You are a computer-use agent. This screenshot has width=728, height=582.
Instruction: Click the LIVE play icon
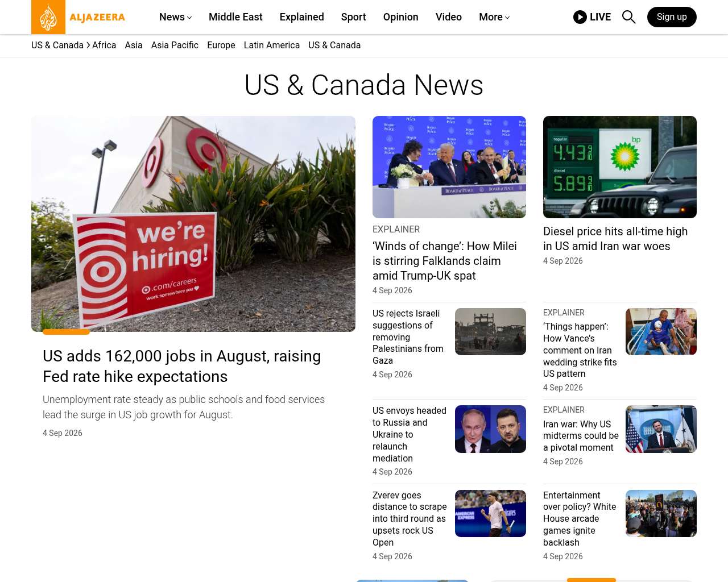[580, 17]
